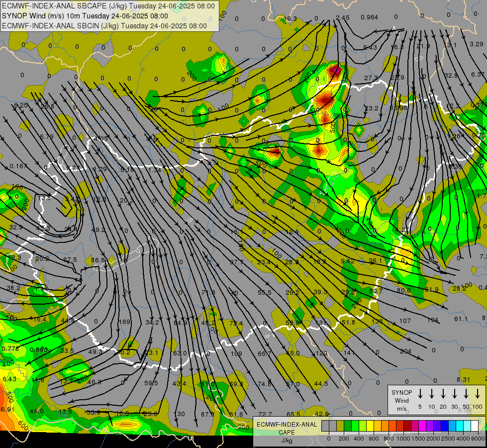Pick the bright magenta swatch in CAPE legend
Screen dimensions: 487x448
click(x=422, y=426)
